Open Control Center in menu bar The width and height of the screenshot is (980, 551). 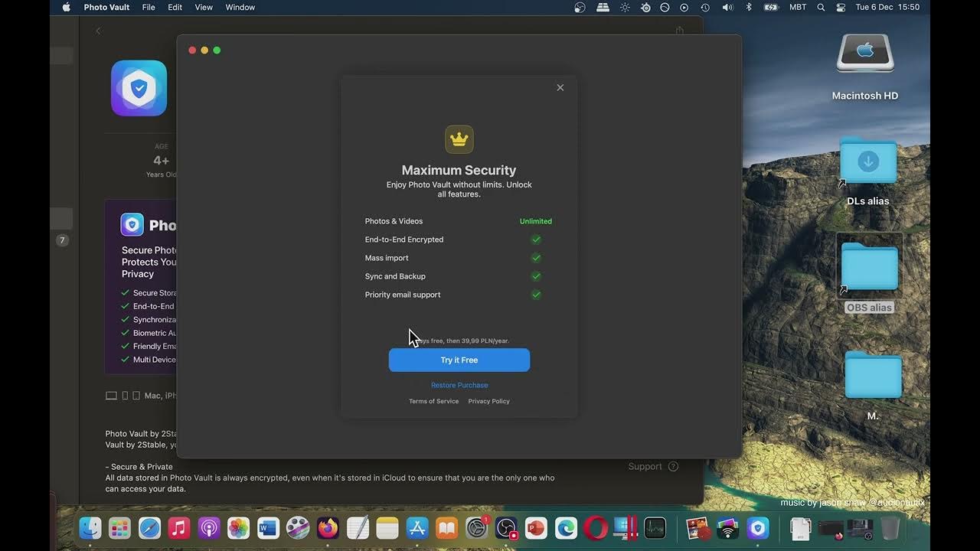[841, 7]
